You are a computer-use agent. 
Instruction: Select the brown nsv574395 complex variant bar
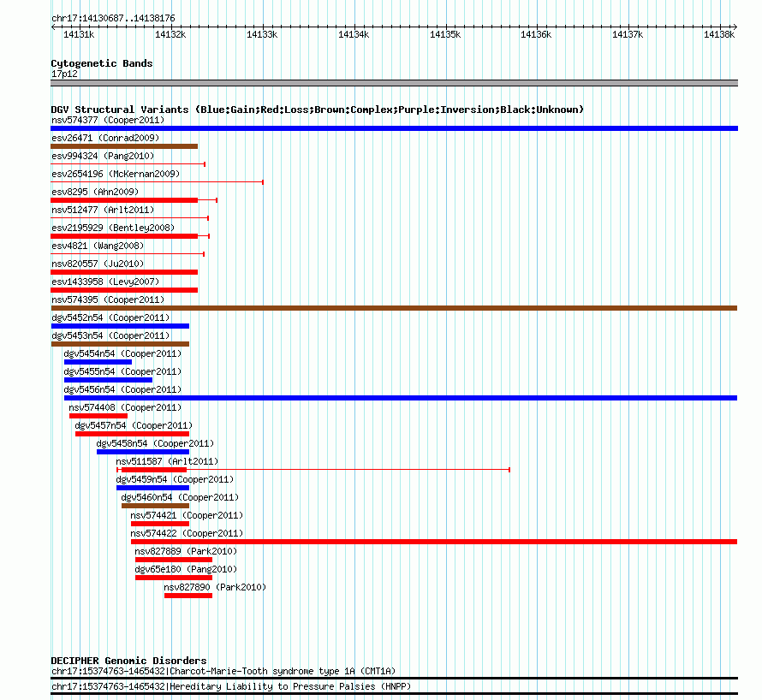pos(394,308)
